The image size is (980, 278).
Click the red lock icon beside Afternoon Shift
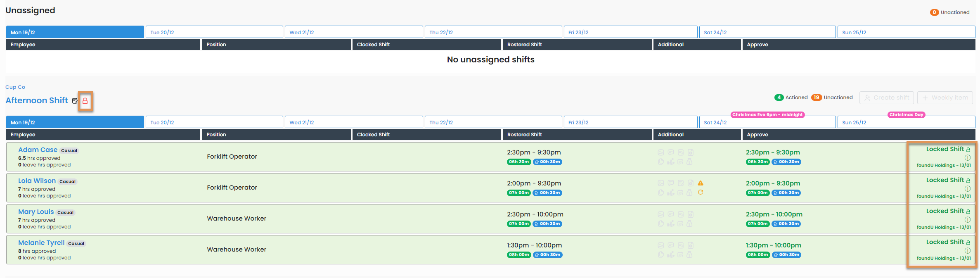click(x=85, y=101)
